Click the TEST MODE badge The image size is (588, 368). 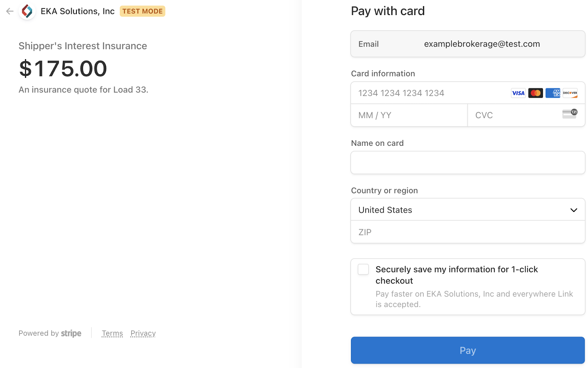[142, 11]
